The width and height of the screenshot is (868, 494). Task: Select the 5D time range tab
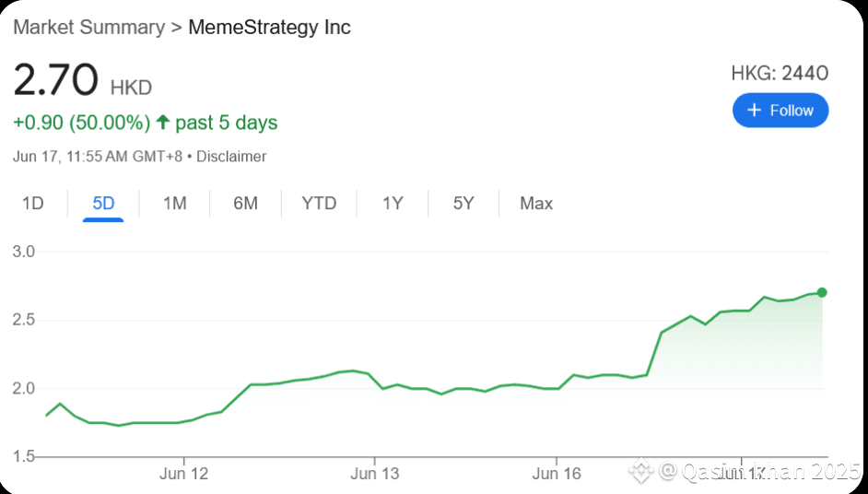click(103, 204)
